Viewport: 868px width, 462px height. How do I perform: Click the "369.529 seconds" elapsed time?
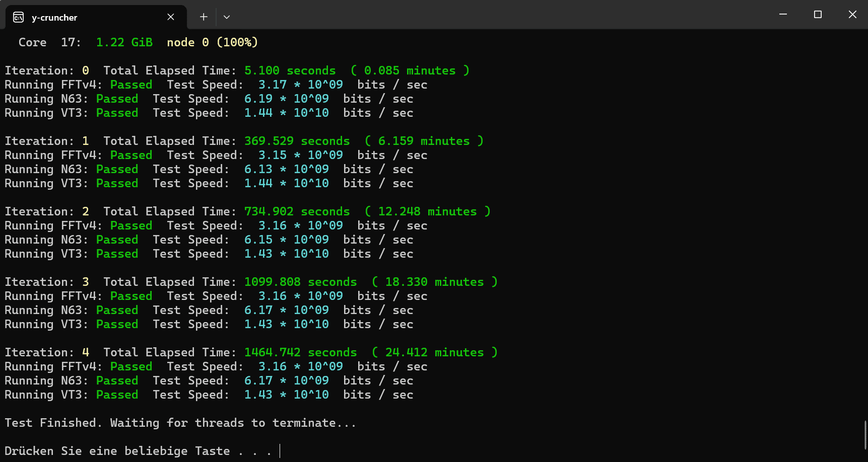[x=297, y=141]
